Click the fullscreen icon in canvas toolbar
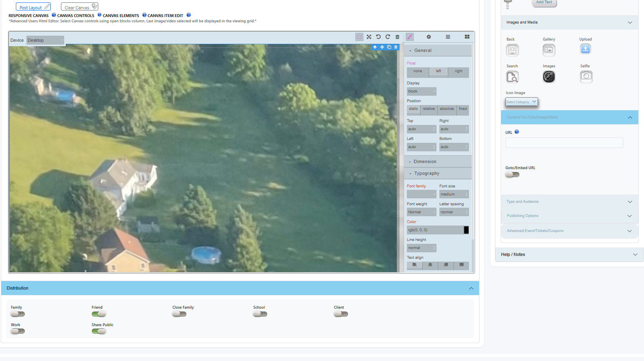 369,37
